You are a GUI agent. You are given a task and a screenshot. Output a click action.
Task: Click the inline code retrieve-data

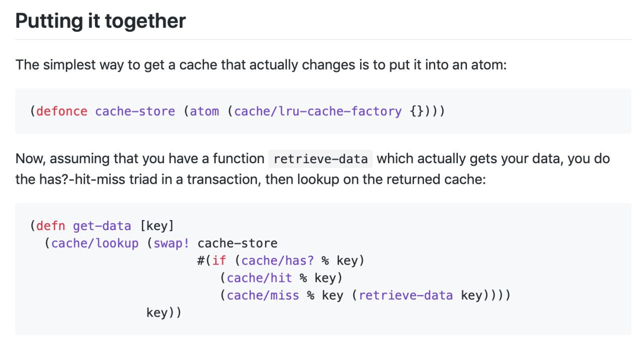coord(320,159)
